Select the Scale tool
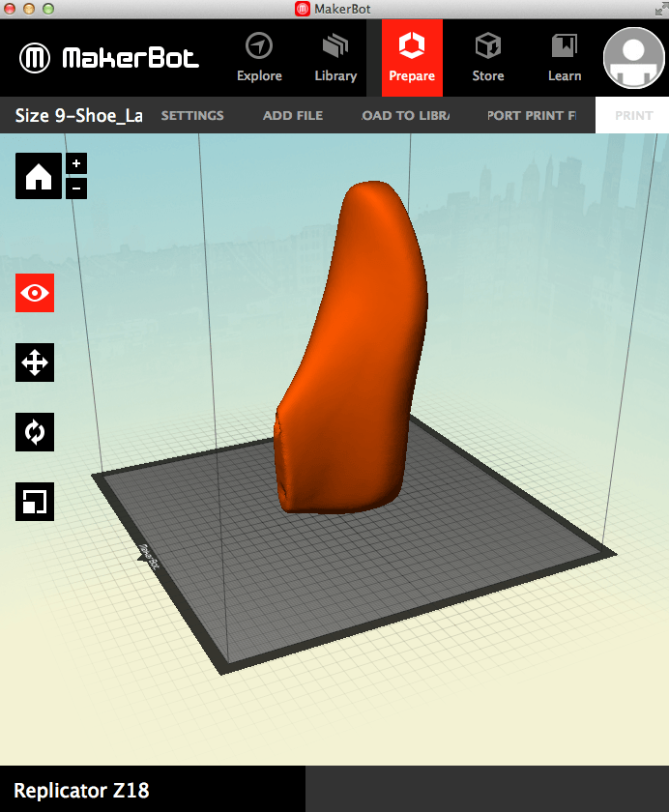Screen dimensions: 669x812 35,502
